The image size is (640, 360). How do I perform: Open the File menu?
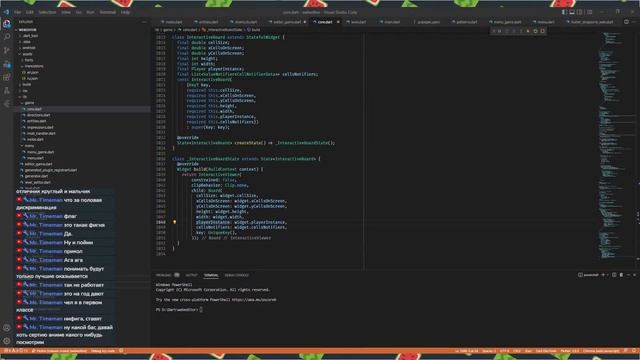pyautogui.click(x=18, y=12)
